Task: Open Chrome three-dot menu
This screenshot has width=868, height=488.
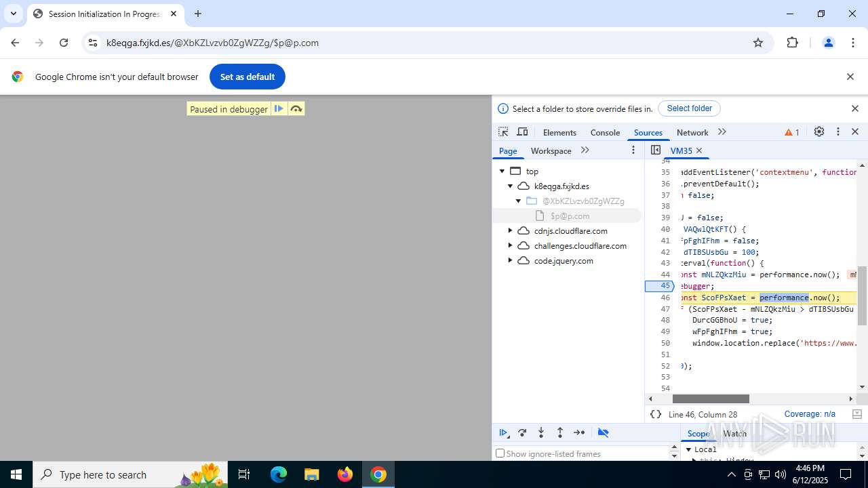Action: 853,43
